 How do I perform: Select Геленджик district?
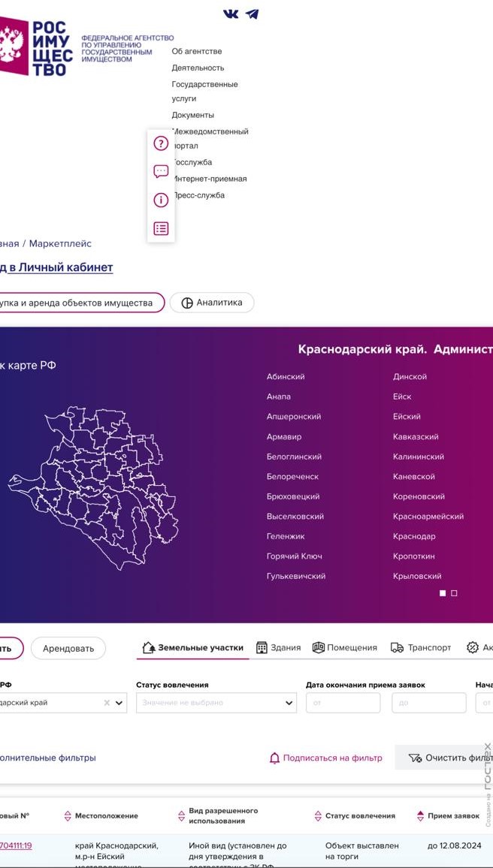[286, 536]
